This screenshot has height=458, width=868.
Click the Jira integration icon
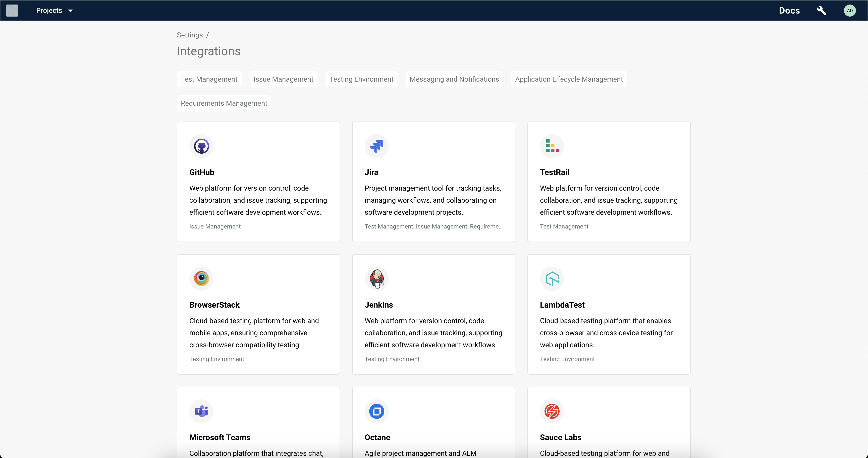[376, 146]
